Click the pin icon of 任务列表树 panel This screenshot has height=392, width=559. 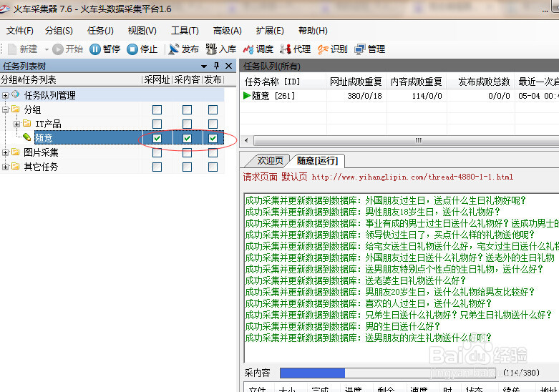216,66
